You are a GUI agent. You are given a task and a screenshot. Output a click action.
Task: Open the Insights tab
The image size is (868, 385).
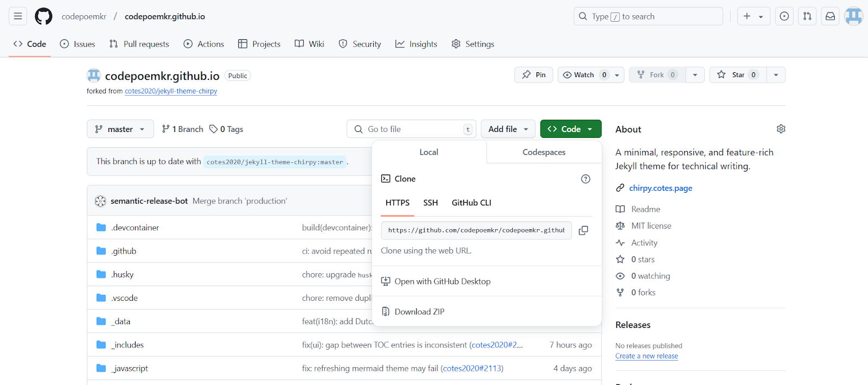coord(416,44)
